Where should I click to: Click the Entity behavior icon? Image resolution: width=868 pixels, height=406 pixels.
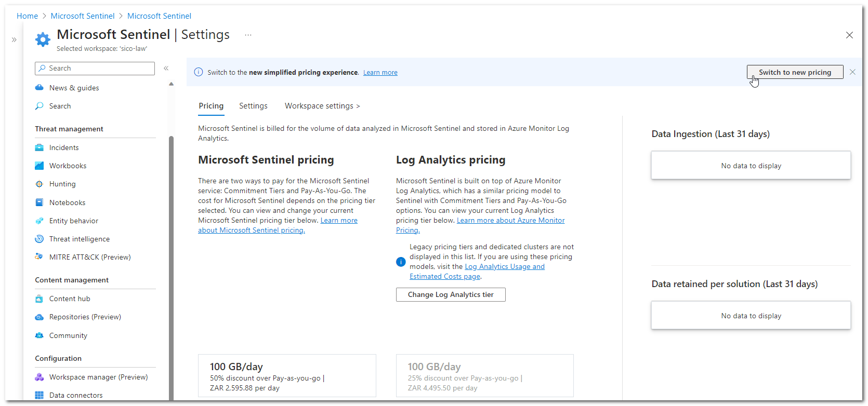click(x=39, y=221)
